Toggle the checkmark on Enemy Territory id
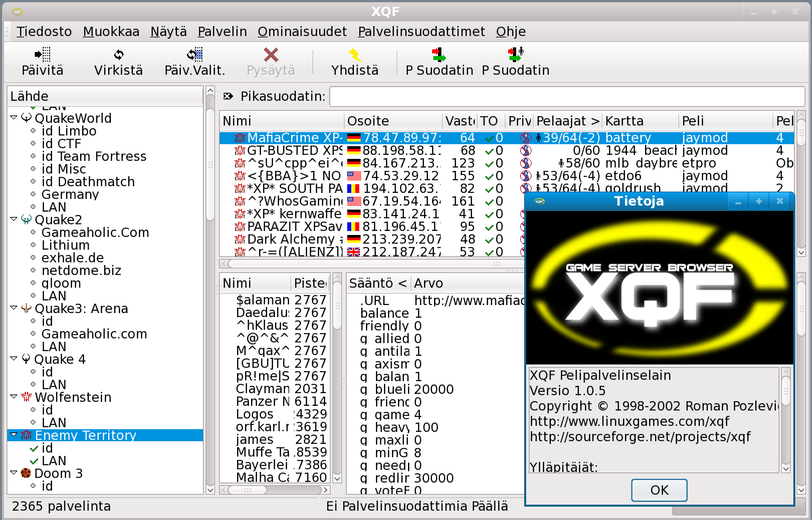 click(32, 449)
